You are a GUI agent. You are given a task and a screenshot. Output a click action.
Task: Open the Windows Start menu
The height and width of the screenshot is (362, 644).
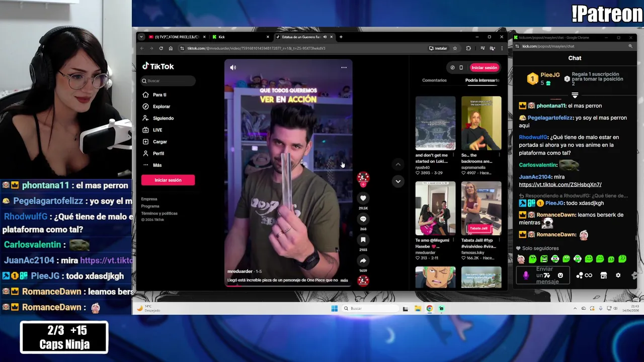(x=334, y=309)
